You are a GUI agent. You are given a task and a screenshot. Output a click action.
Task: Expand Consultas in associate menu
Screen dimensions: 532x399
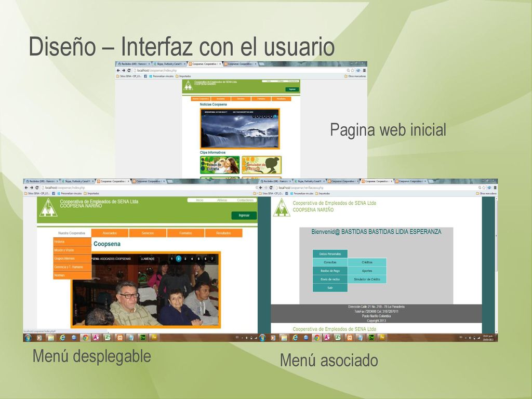(x=330, y=262)
